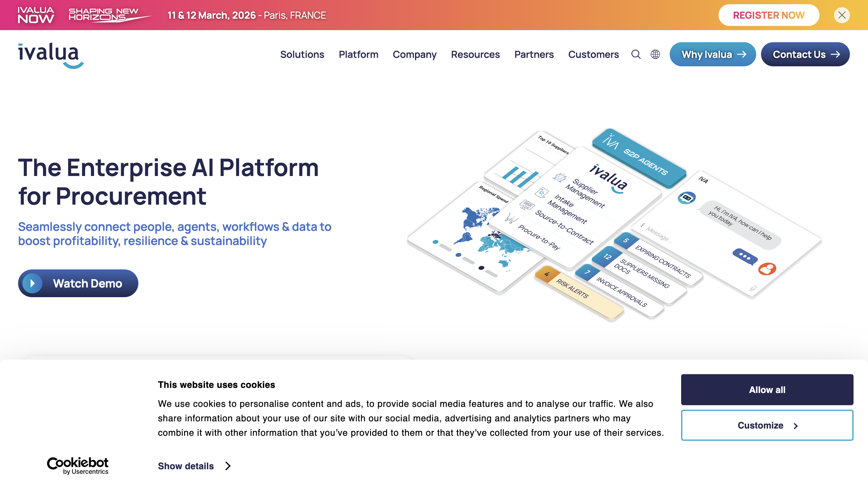The image size is (868, 484).
Task: Click the Watch Demo button
Action: point(78,283)
